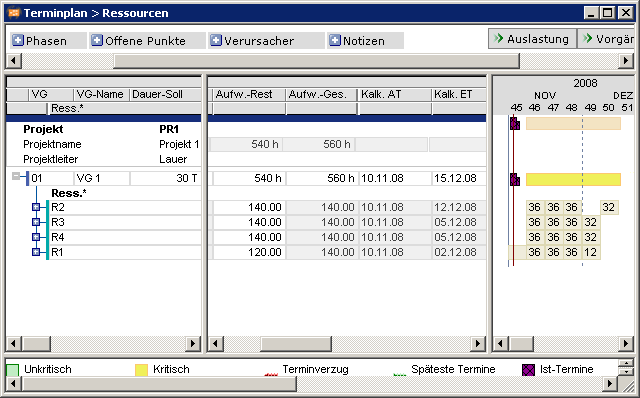Viewport: 640px width, 398px height.
Task: Click the legend panel spinner up arrow
Action: [625, 363]
